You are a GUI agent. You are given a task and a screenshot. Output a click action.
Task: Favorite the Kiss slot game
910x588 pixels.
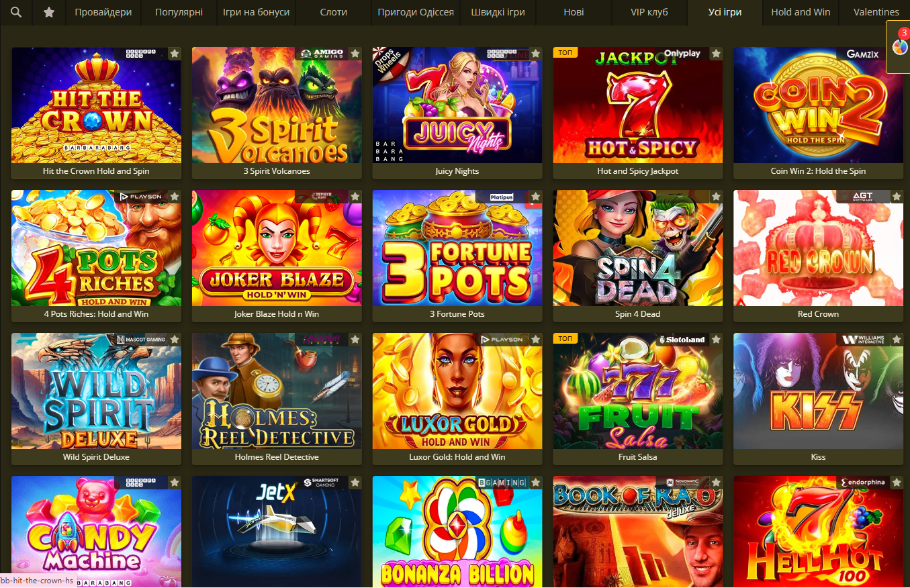[897, 340]
